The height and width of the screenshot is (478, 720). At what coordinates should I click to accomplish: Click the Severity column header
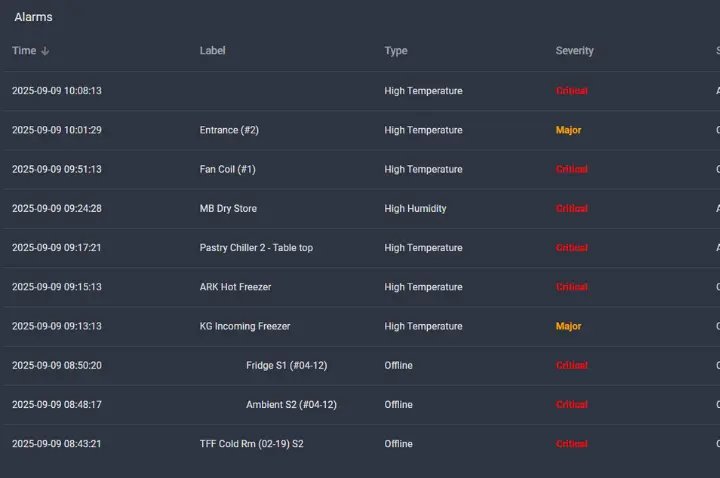pyautogui.click(x=574, y=51)
